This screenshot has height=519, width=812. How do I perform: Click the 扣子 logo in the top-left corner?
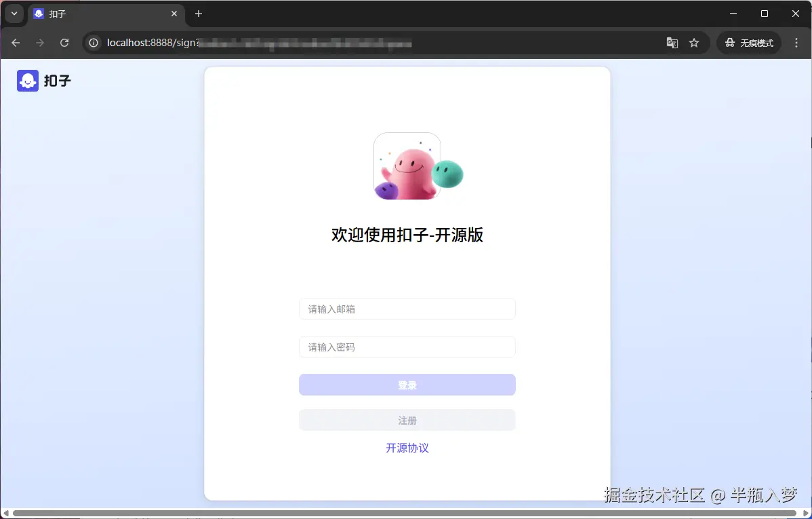(x=42, y=81)
